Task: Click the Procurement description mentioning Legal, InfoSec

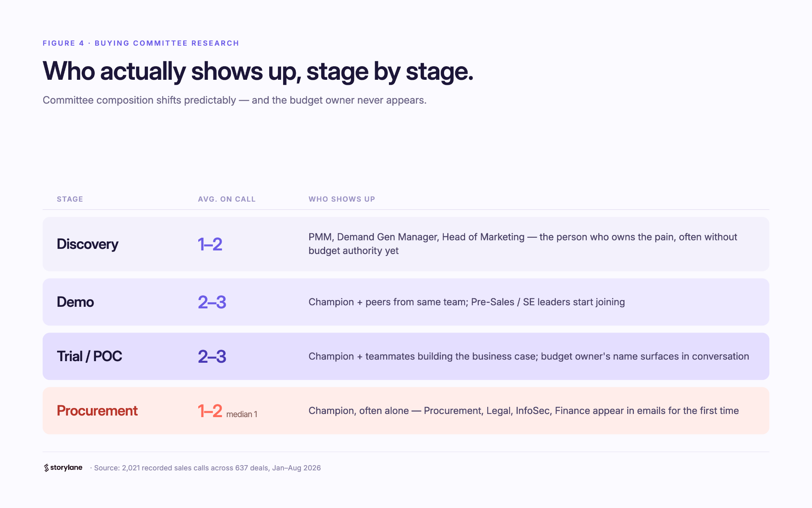Action: [524, 411]
